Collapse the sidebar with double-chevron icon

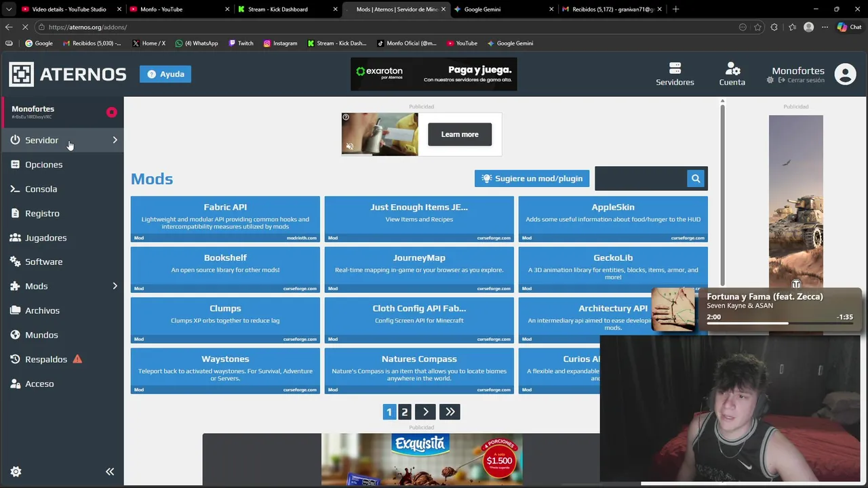(x=110, y=472)
